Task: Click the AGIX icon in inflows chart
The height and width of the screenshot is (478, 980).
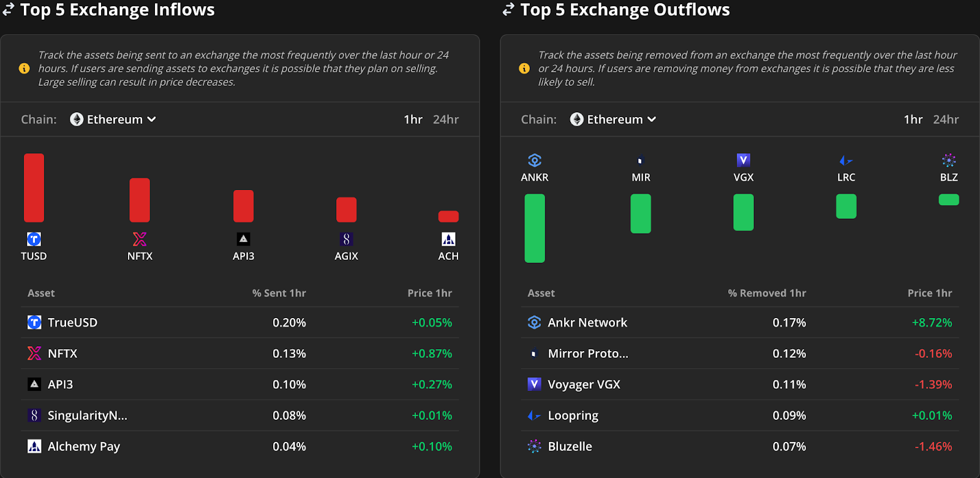Action: click(346, 239)
